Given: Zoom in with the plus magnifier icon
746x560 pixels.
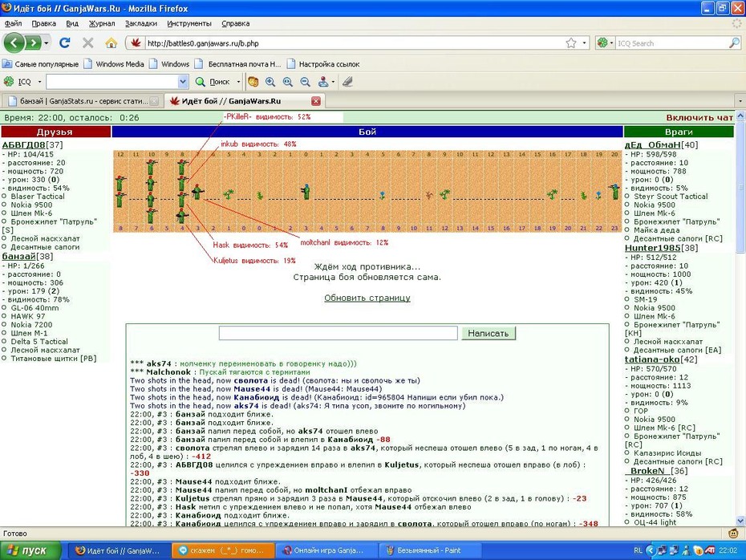Looking at the screenshot, I should (270, 82).
